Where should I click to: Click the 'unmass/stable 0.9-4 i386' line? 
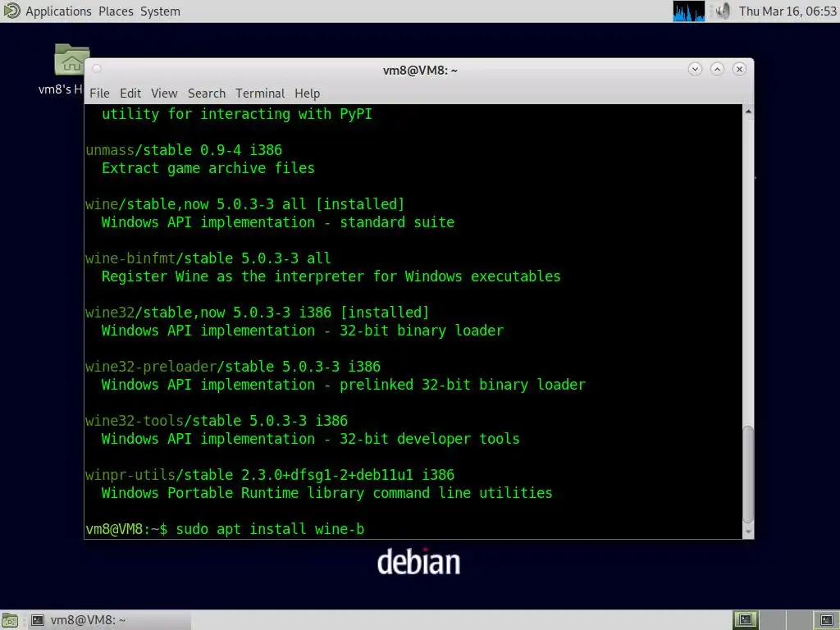click(x=184, y=150)
